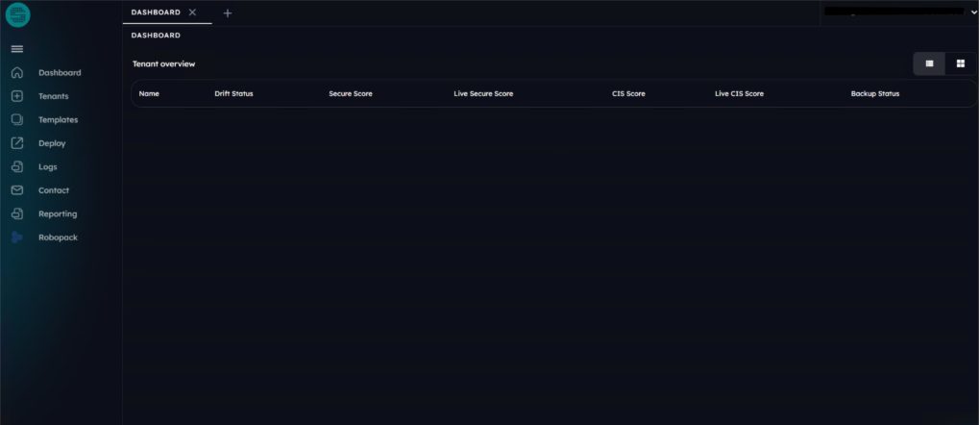
Task: Collapse sidebar with hamburger menu
Action: [x=16, y=49]
